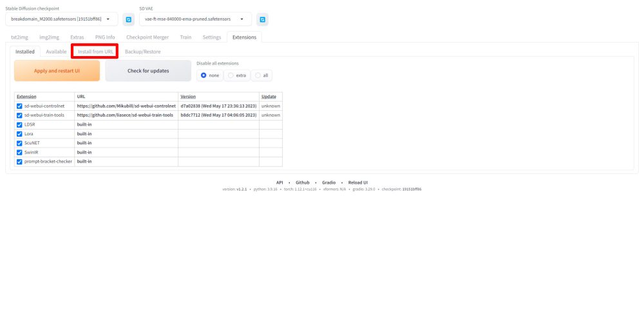Open the txt2img tab
The height and width of the screenshot is (312, 644).
tap(23, 37)
